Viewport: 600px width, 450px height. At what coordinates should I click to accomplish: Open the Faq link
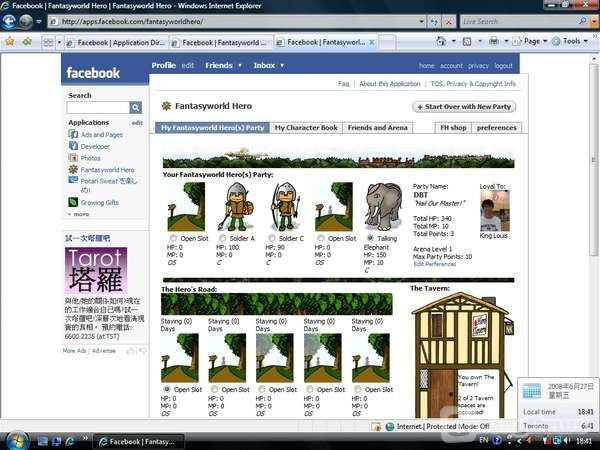(x=344, y=83)
